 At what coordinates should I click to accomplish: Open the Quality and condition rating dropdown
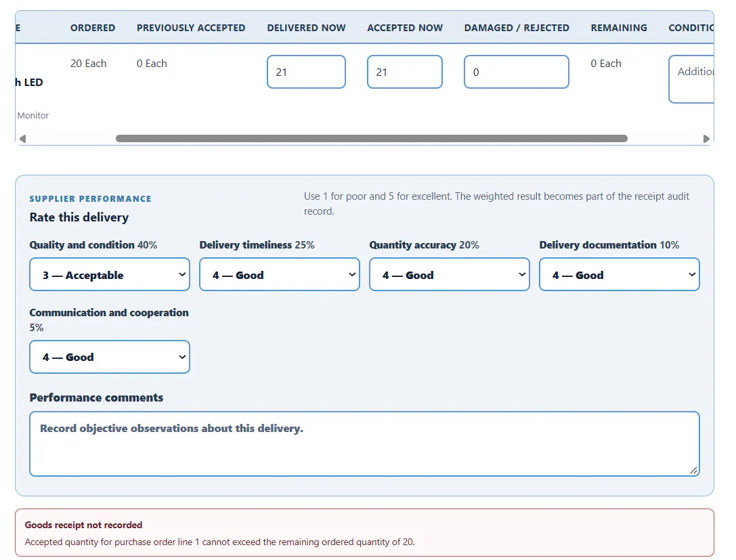coord(110,275)
